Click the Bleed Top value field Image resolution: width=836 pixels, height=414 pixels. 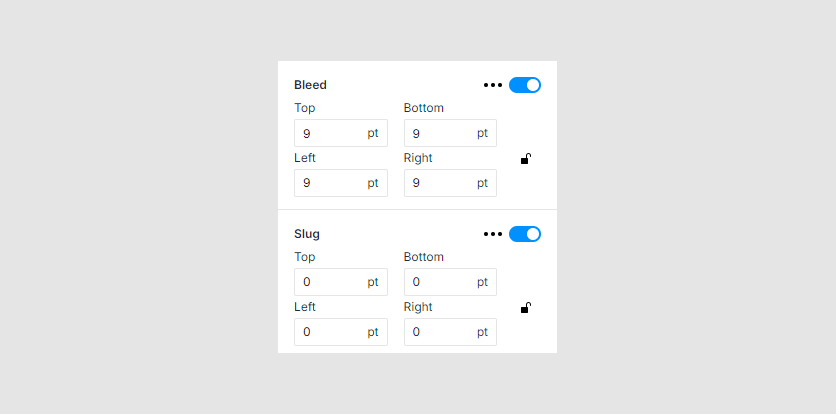(x=328, y=133)
